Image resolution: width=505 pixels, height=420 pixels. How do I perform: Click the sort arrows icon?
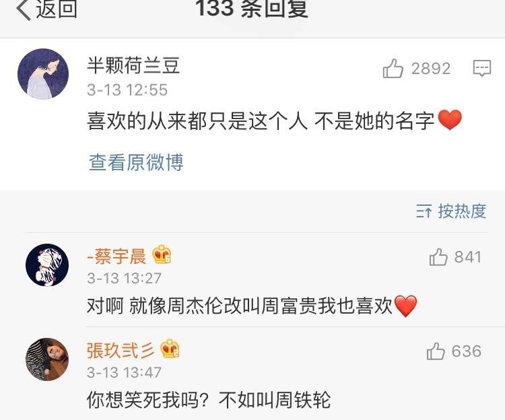pyautogui.click(x=424, y=211)
